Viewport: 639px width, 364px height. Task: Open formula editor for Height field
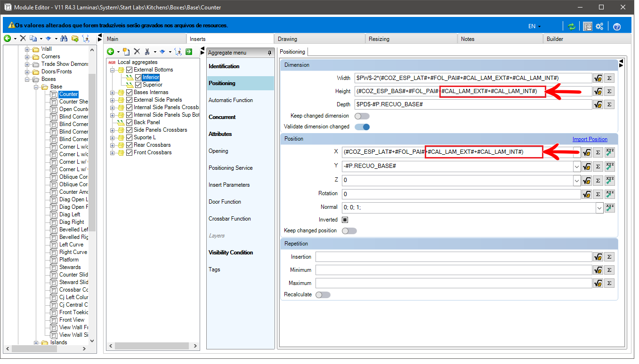point(598,91)
